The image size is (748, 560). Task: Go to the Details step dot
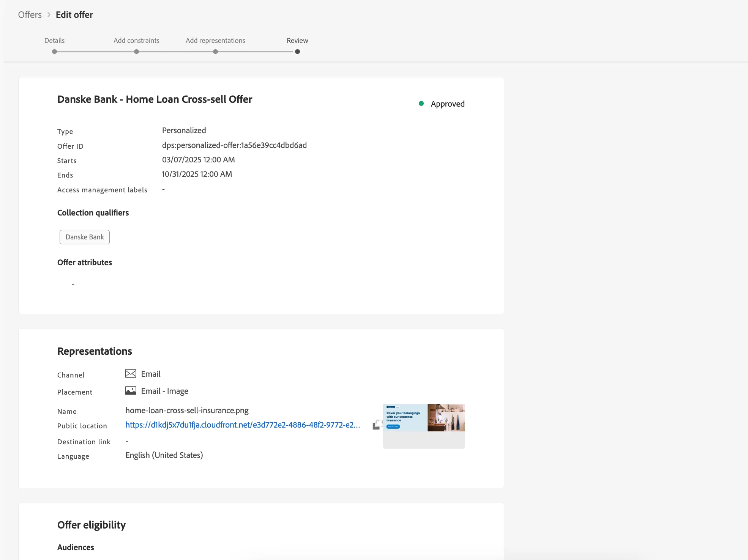(x=55, y=52)
